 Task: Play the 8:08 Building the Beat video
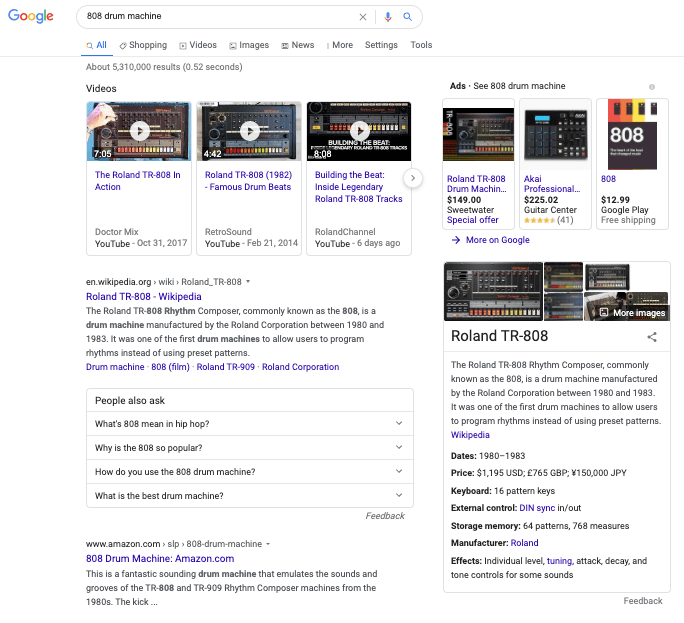pos(359,131)
